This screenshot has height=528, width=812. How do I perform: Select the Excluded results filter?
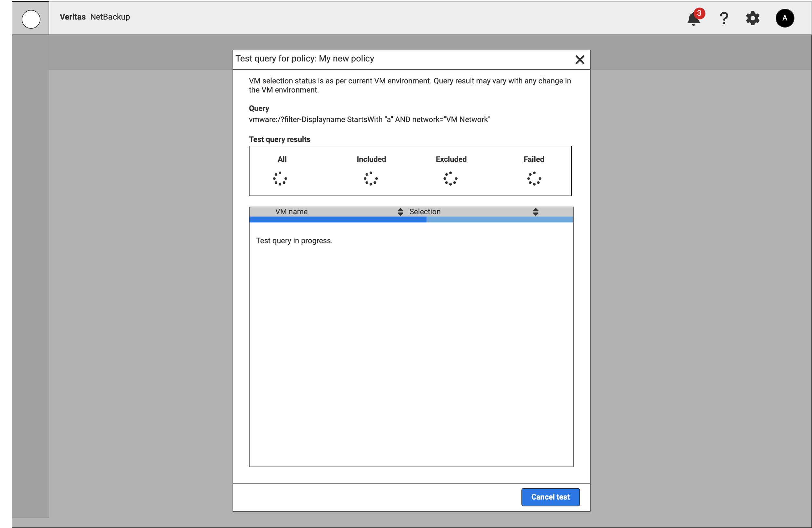click(451, 159)
